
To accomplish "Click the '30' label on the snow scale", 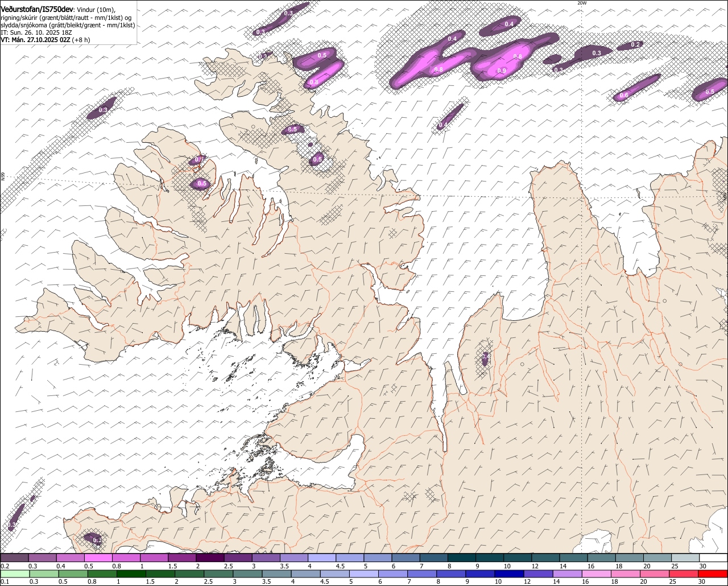I will click(x=703, y=566).
